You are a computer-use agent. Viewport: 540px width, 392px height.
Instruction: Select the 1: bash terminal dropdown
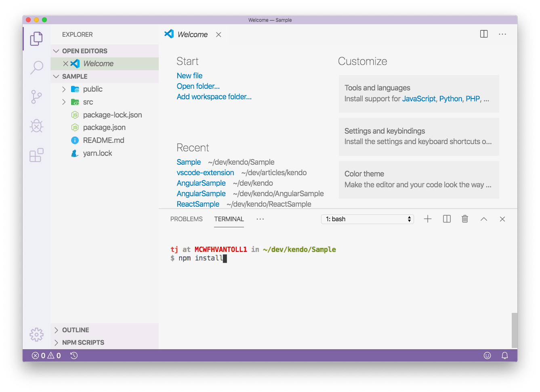click(368, 219)
